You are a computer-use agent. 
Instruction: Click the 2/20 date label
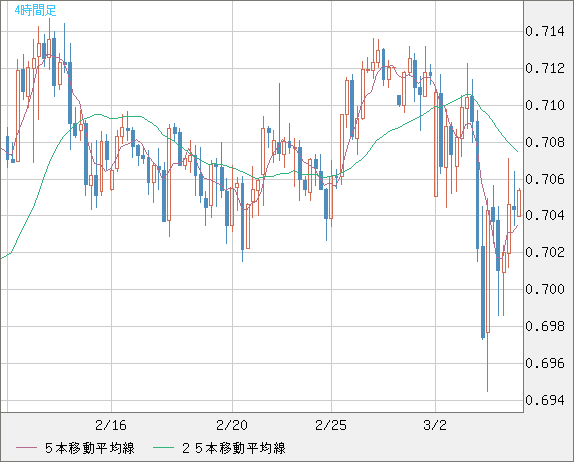pyautogui.click(x=232, y=425)
